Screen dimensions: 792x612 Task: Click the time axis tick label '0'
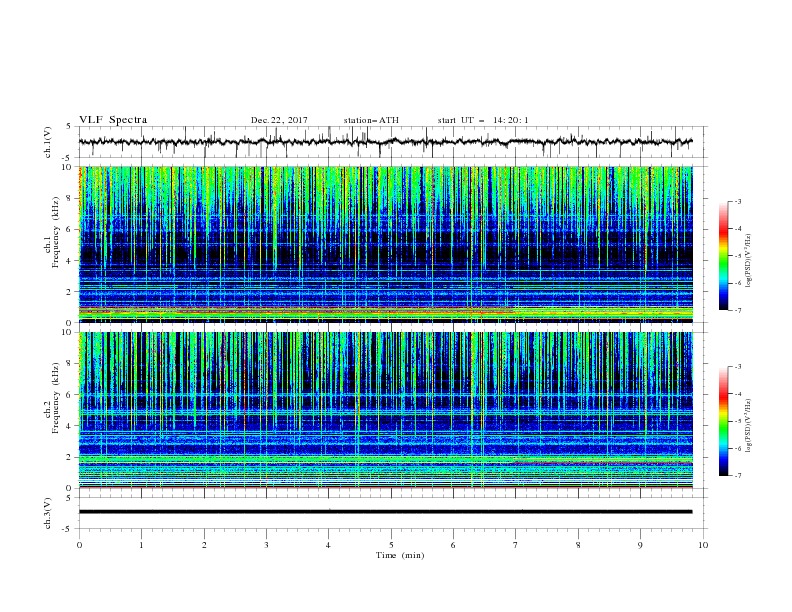79,545
